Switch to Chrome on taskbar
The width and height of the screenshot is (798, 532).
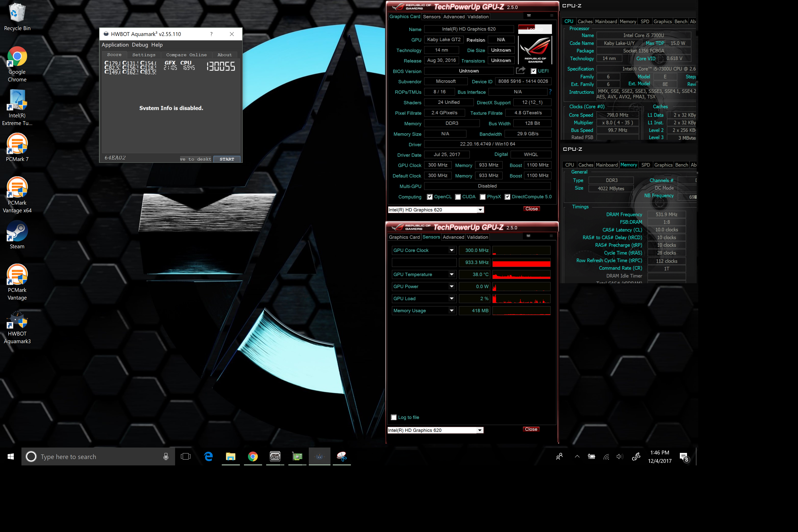pyautogui.click(x=253, y=457)
